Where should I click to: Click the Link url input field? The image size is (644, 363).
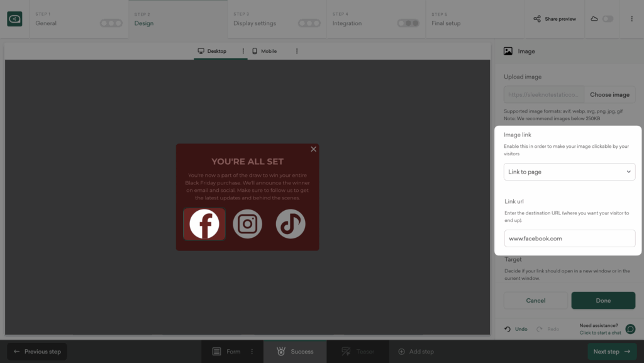[x=570, y=238]
